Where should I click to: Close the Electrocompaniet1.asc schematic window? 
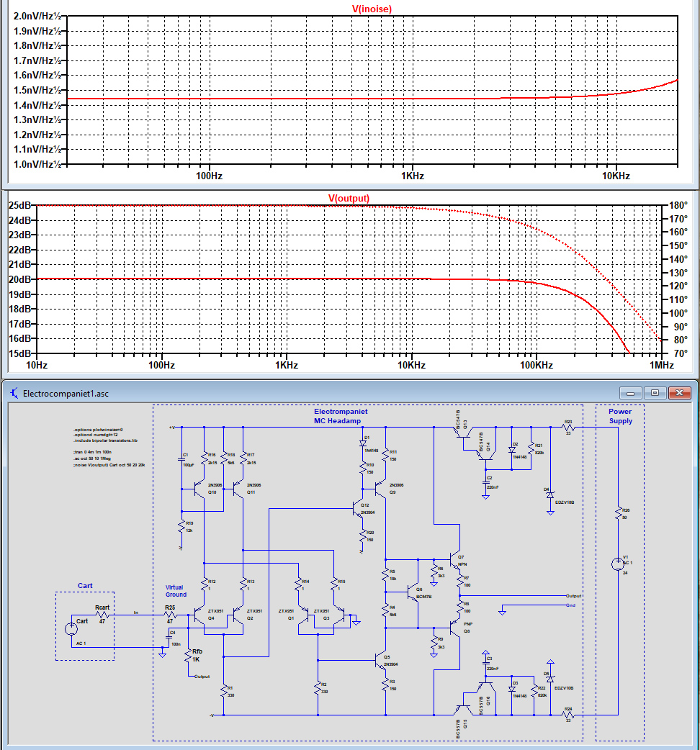click(x=679, y=393)
